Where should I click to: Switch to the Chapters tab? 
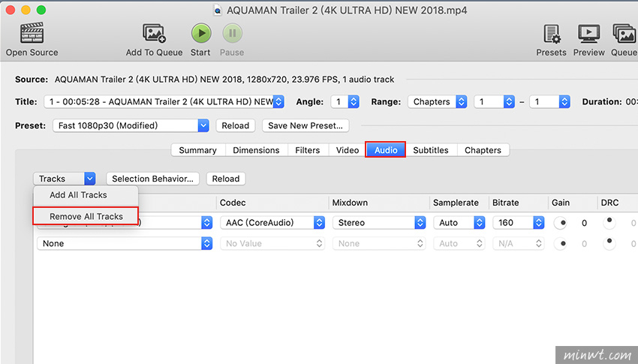click(x=483, y=150)
